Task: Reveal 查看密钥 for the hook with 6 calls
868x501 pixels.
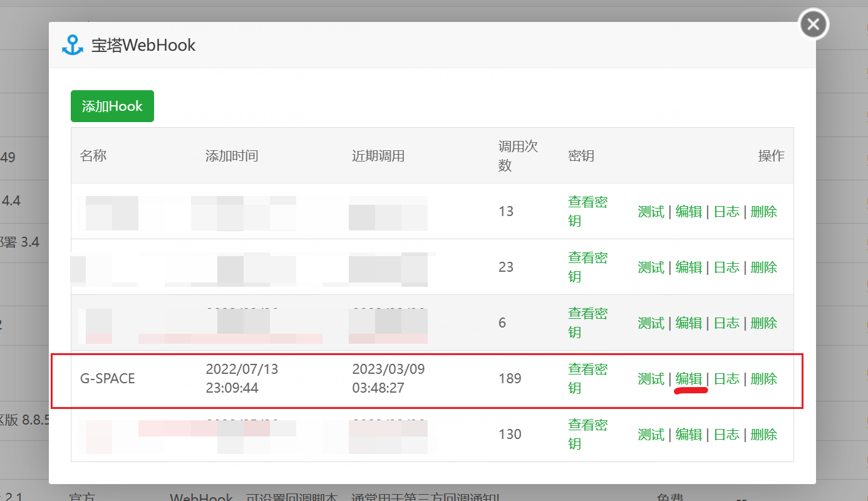Action: tap(587, 323)
